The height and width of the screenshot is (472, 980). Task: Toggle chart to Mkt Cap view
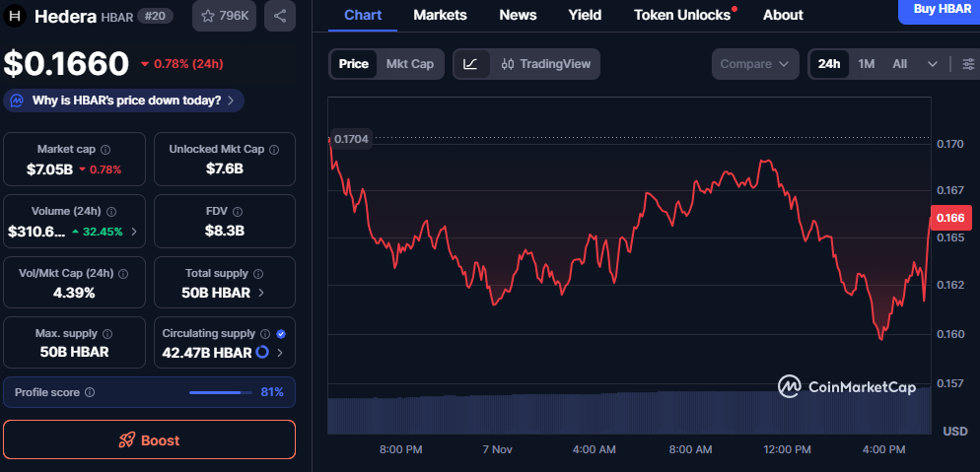(409, 64)
